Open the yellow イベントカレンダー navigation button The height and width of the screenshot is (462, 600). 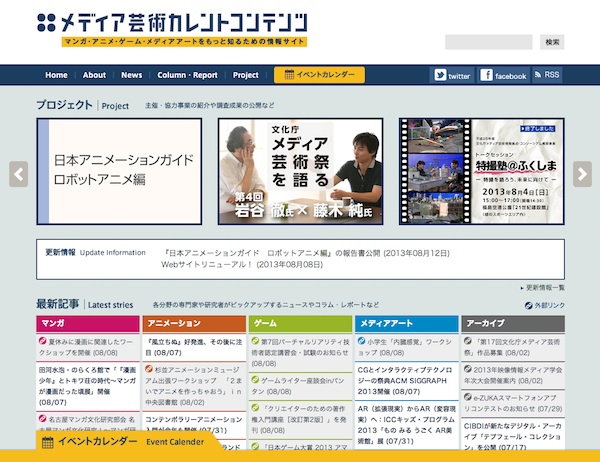[x=313, y=75]
